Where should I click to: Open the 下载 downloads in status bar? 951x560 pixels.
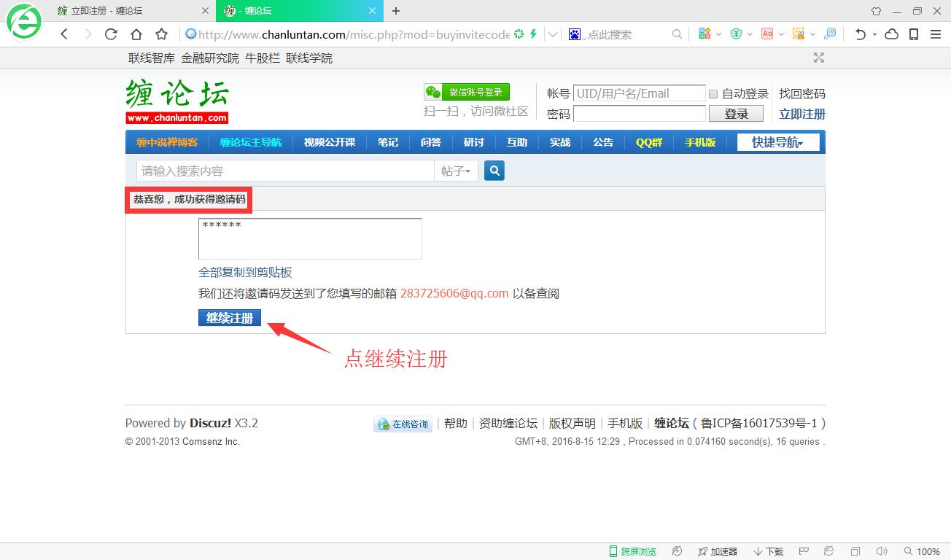pos(769,551)
